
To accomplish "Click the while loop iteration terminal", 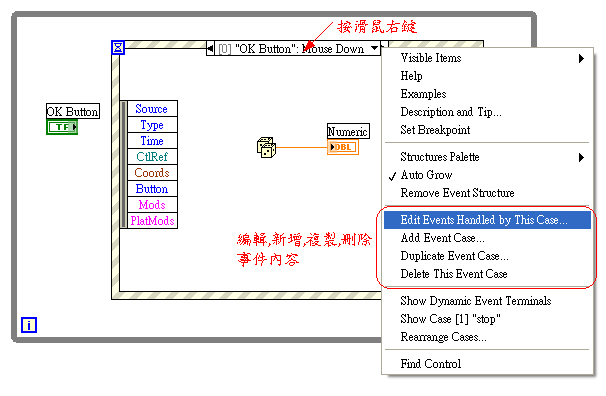I will coord(29,325).
